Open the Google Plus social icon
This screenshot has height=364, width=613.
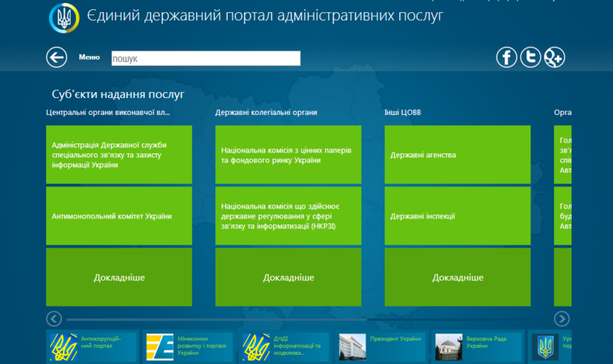point(554,57)
